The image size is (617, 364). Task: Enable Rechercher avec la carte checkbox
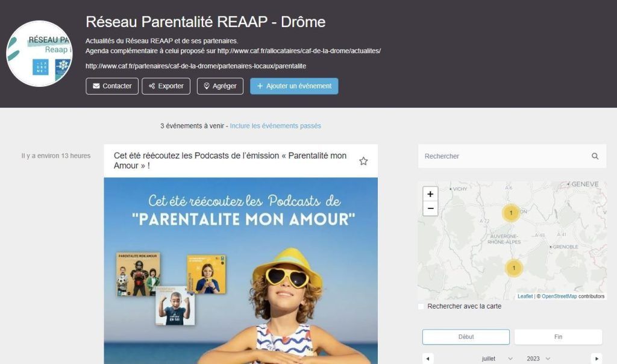point(421,306)
